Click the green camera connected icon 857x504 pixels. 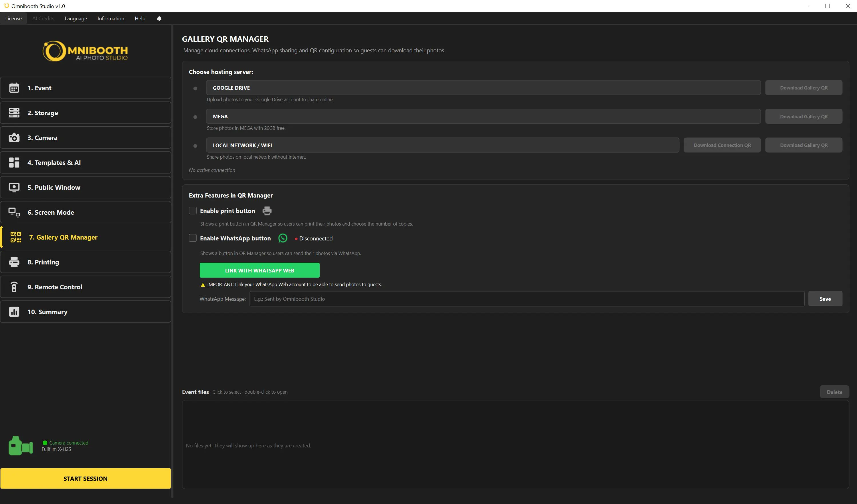pyautogui.click(x=21, y=446)
